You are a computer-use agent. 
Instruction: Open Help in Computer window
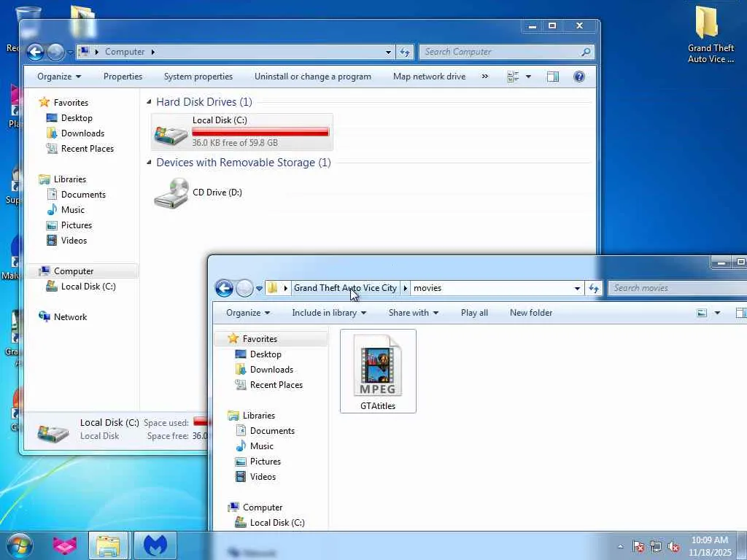tap(578, 77)
